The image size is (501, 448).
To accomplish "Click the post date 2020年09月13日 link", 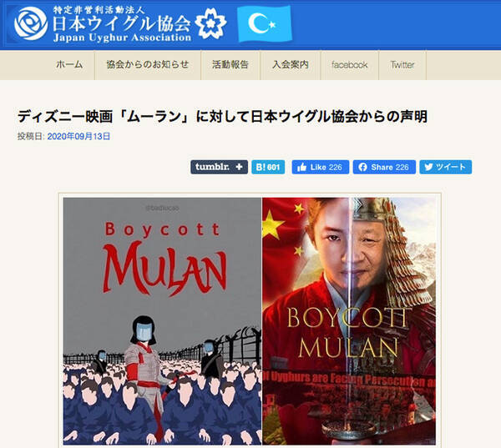I will (x=78, y=136).
